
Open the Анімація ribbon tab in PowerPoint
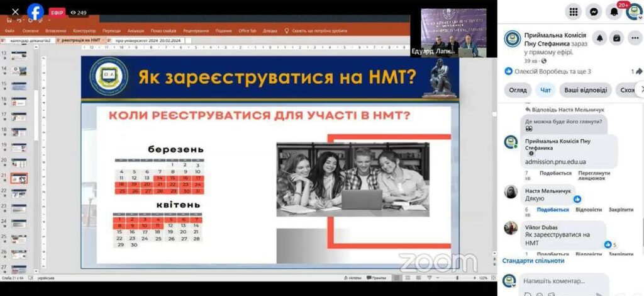click(135, 30)
